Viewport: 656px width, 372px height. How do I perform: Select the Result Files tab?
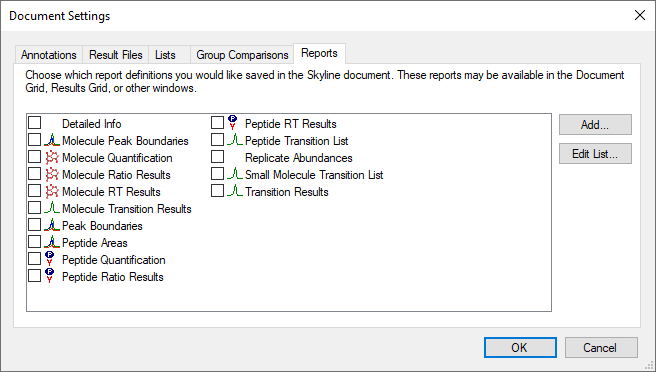click(116, 55)
